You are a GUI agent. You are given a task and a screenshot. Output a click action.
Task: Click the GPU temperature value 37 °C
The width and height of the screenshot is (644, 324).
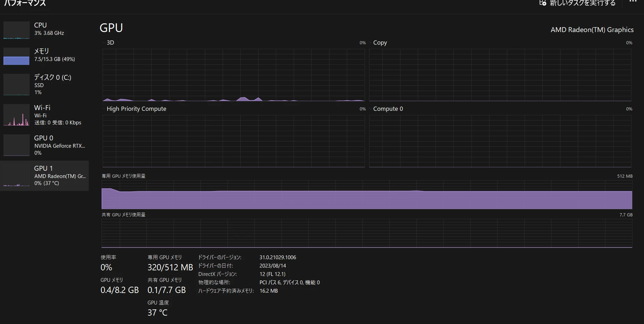[157, 313]
